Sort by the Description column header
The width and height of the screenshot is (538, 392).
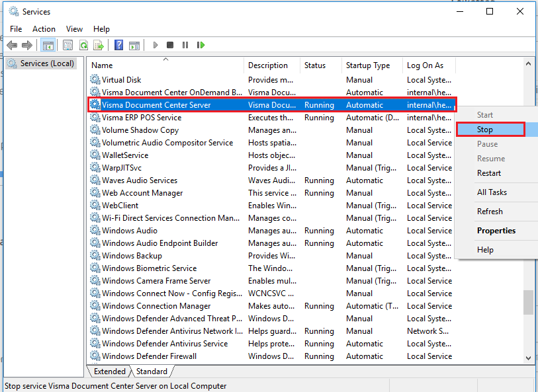[x=272, y=65]
